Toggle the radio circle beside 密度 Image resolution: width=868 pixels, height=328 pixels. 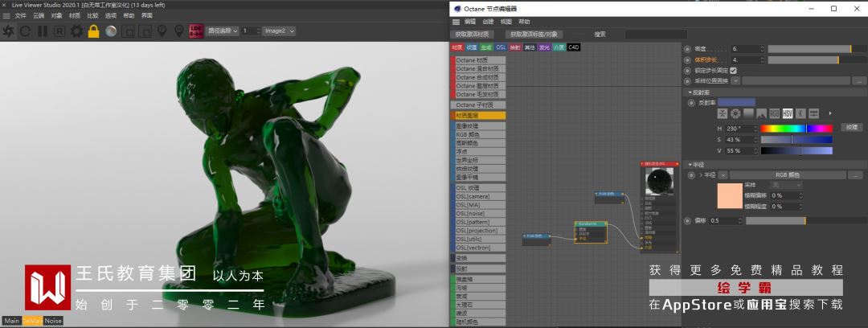point(688,49)
